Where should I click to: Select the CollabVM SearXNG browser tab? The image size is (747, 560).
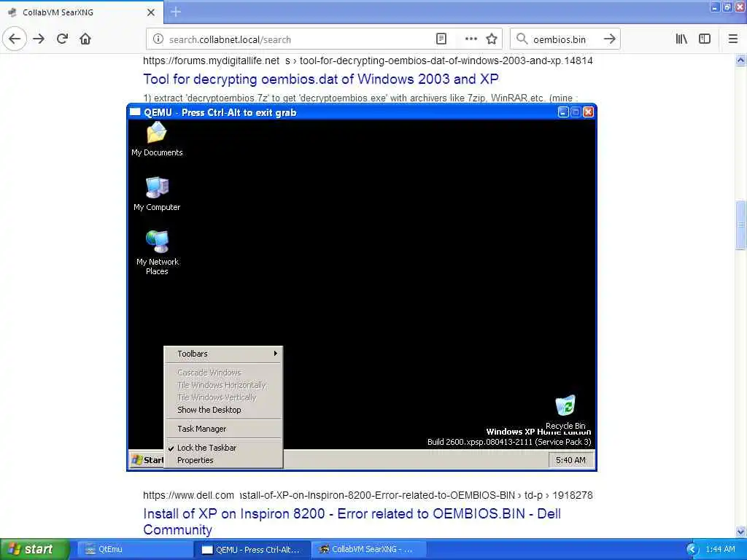[82, 12]
